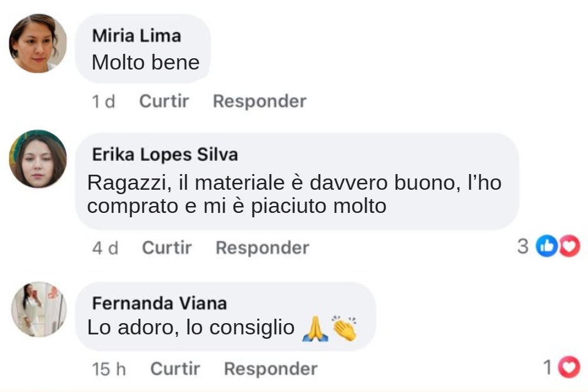588x392 pixels.
Task: Open reaction count 1 on Fernanda's comment
Action: tap(548, 367)
